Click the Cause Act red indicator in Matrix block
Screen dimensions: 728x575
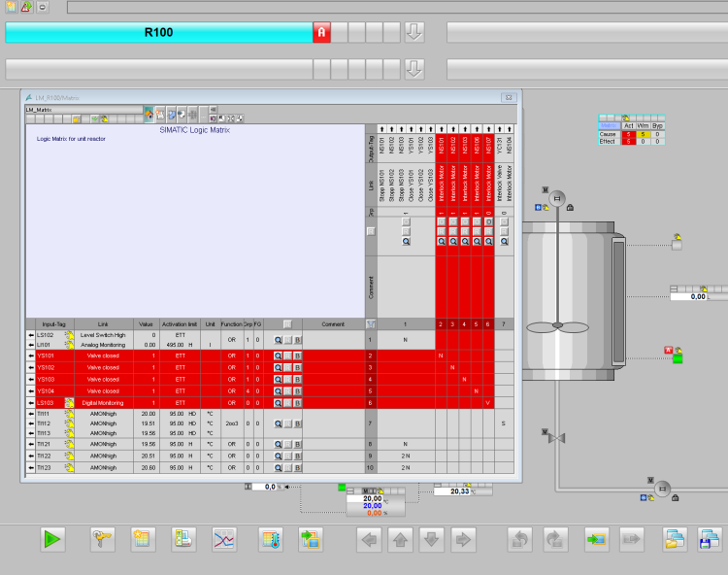tap(629, 134)
